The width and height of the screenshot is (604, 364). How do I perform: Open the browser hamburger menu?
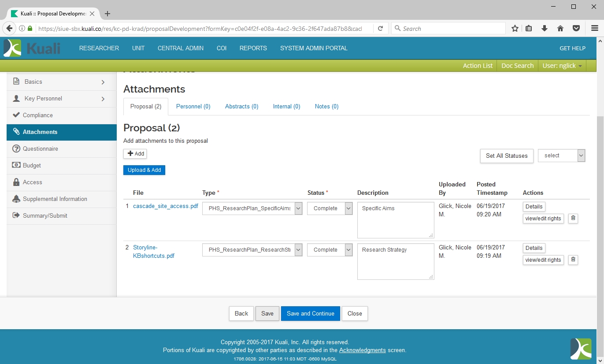coord(594,29)
